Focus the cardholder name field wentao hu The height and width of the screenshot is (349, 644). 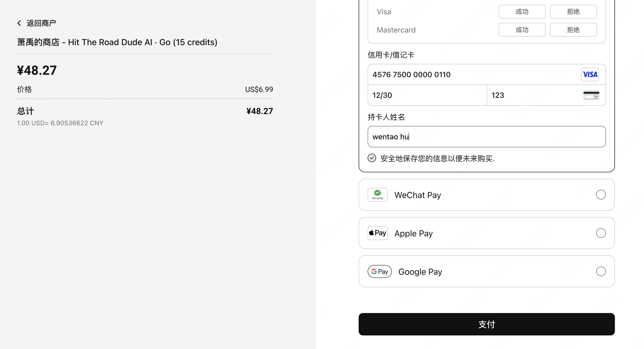pyautogui.click(x=487, y=137)
